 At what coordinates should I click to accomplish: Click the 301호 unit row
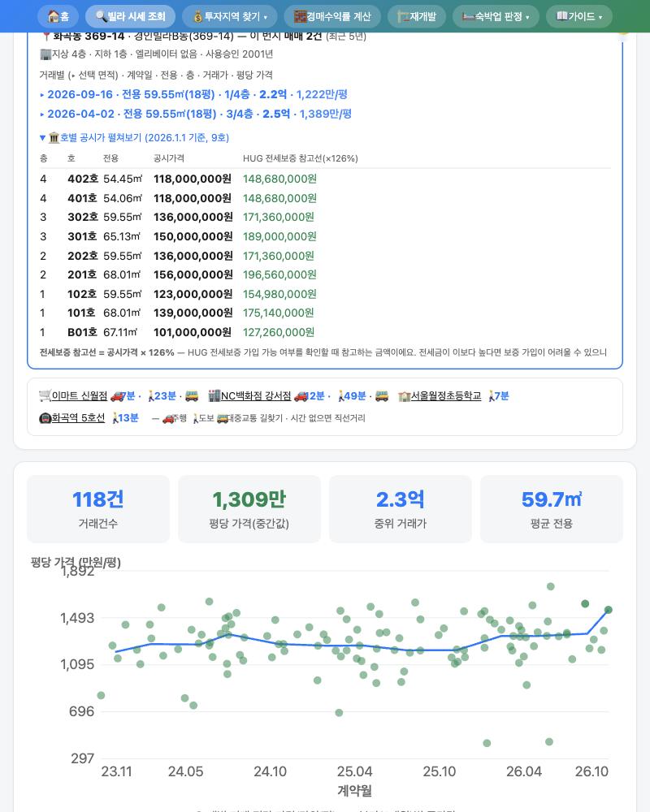(x=324, y=236)
